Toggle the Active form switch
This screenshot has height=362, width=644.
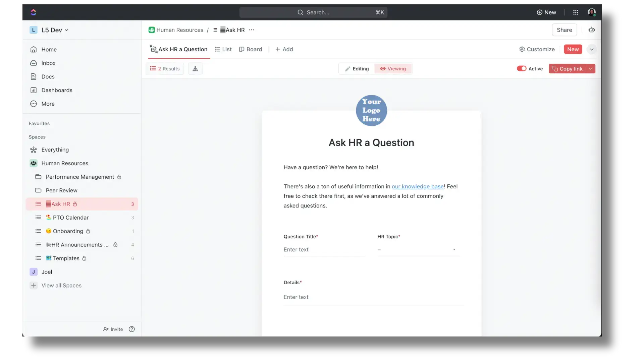pyautogui.click(x=521, y=69)
